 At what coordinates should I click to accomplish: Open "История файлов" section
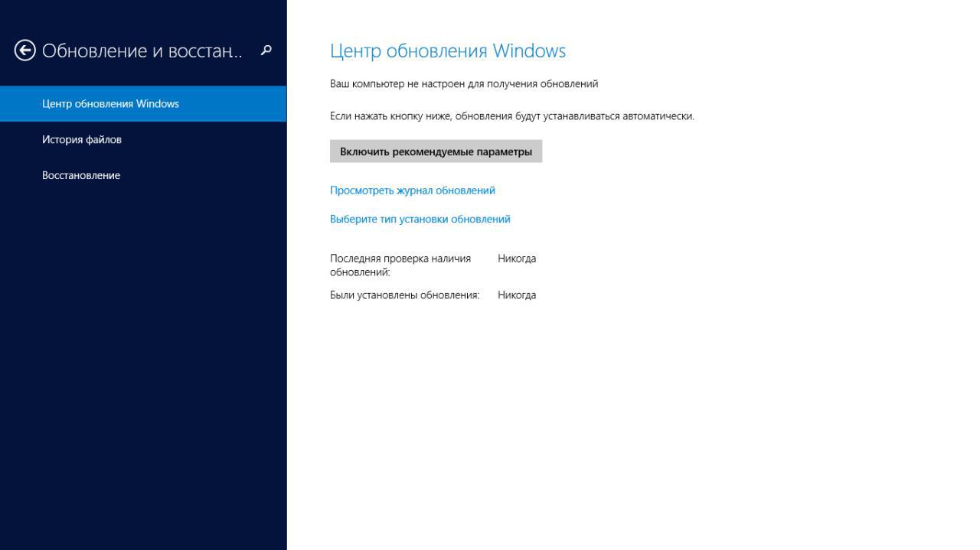[82, 139]
